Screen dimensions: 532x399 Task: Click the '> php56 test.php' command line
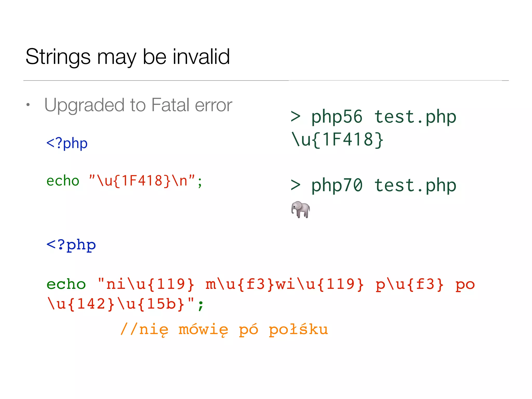click(x=373, y=117)
